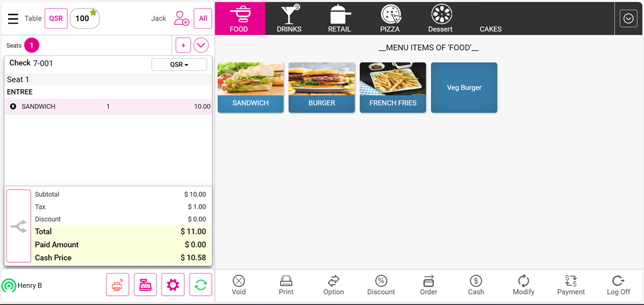Toggle the All seats filter
This screenshot has width=644, height=305.
[203, 18]
